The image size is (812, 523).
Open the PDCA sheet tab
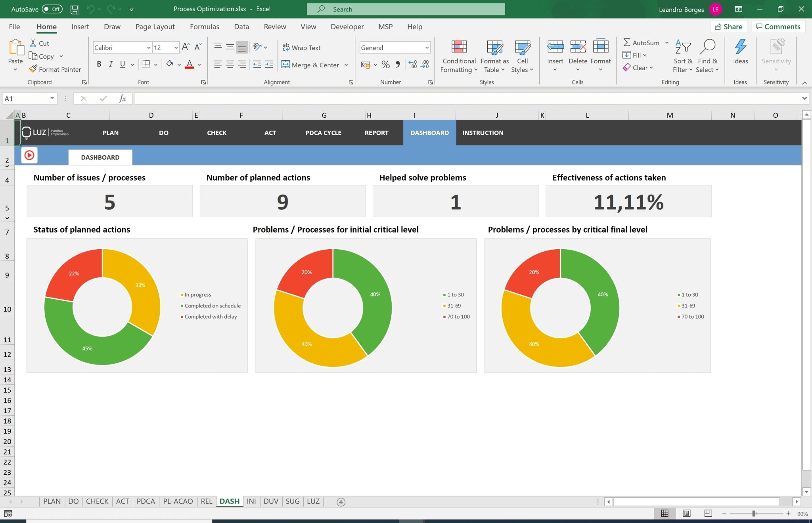coord(146,501)
